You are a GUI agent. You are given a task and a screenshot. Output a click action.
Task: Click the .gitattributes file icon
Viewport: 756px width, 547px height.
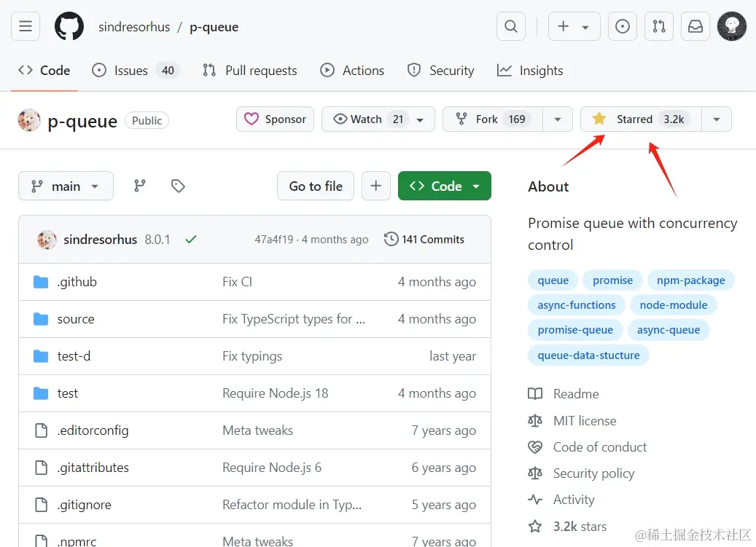tap(42, 468)
